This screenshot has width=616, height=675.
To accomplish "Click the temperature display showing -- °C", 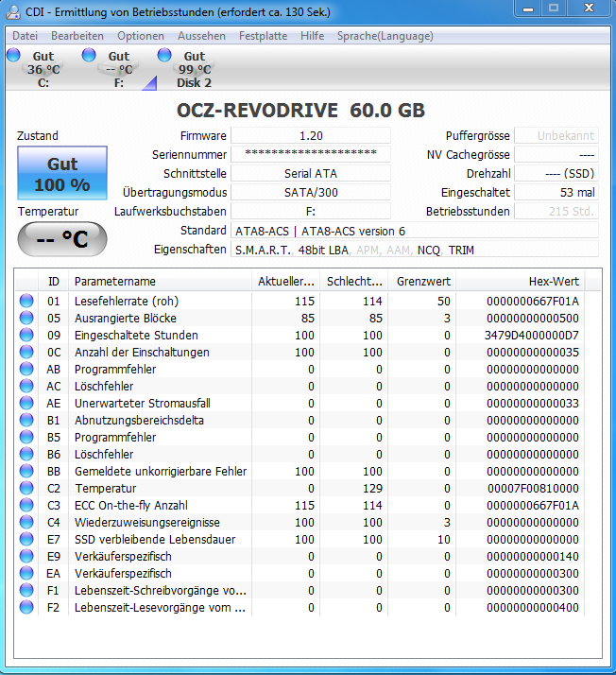I will coord(62,239).
